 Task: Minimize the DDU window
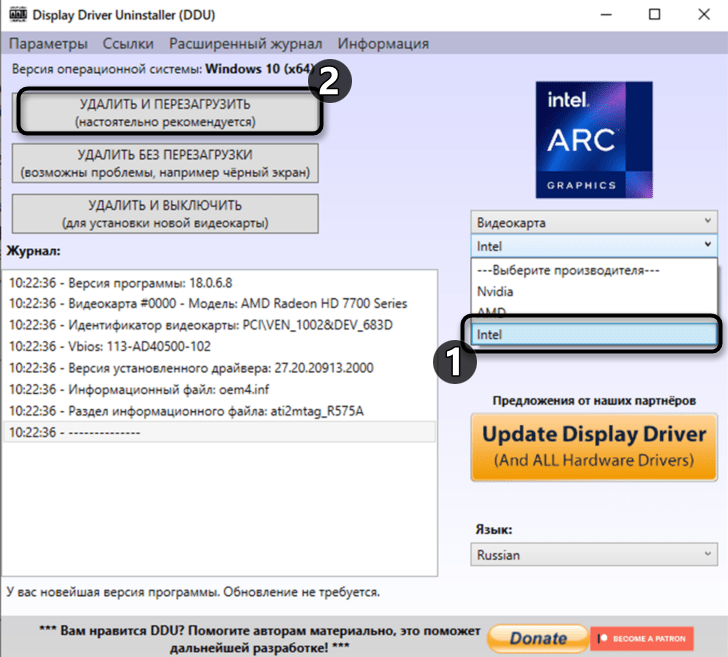pyautogui.click(x=606, y=15)
